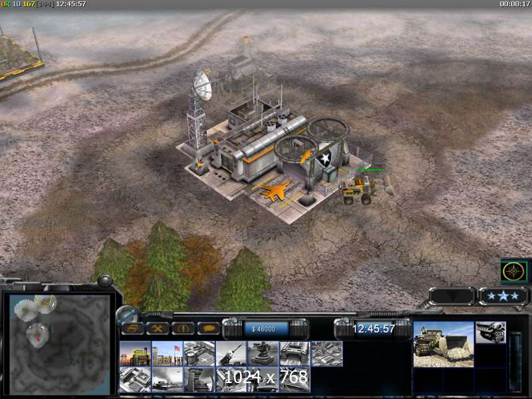Click the satellite dish tower on airfield
The width and height of the screenshot is (532, 399).
coord(199,112)
